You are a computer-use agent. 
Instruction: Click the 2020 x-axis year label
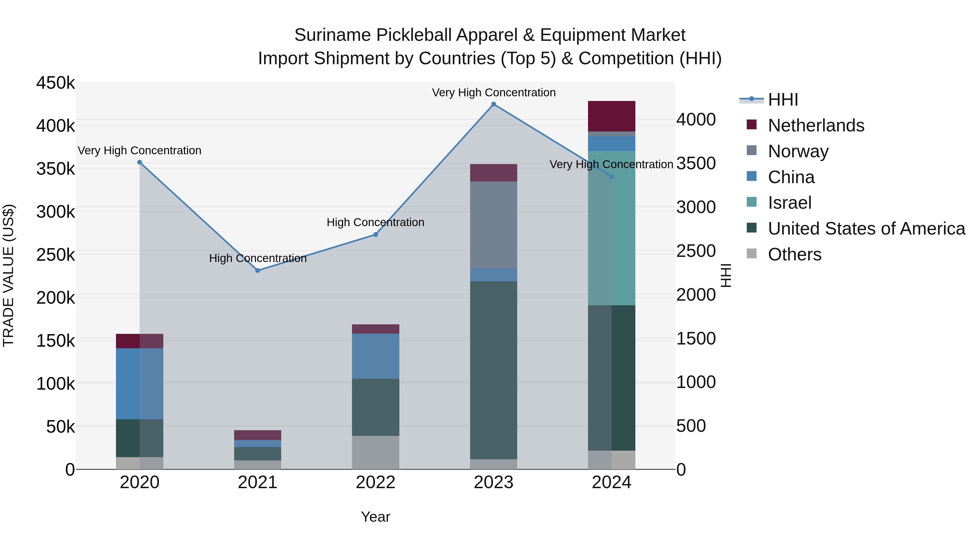click(x=140, y=482)
